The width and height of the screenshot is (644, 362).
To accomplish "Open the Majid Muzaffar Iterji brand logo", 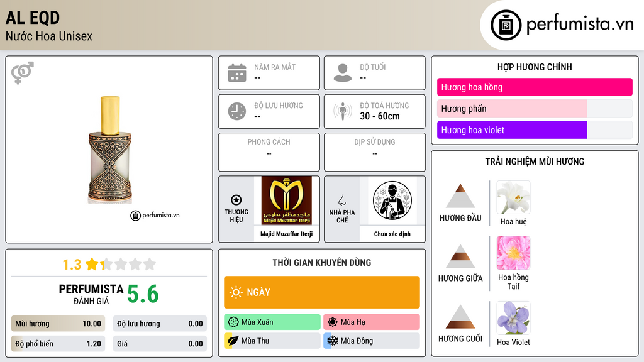I will pyautogui.click(x=287, y=200).
